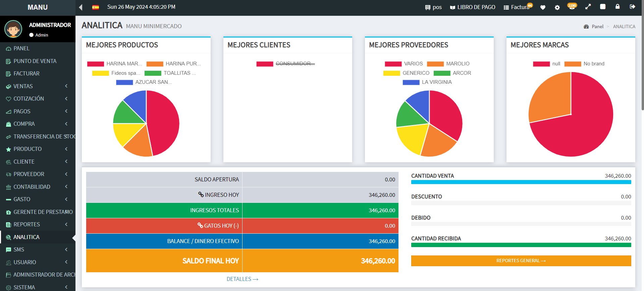The height and width of the screenshot is (291, 644).
Task: Open LIBRO DE PAGO in top bar
Action: tap(473, 7)
